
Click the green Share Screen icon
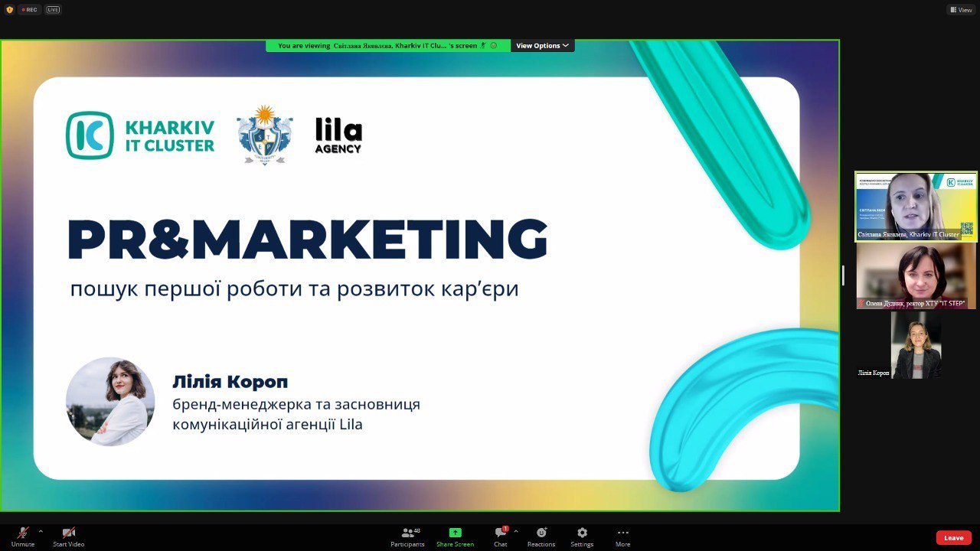(x=455, y=533)
